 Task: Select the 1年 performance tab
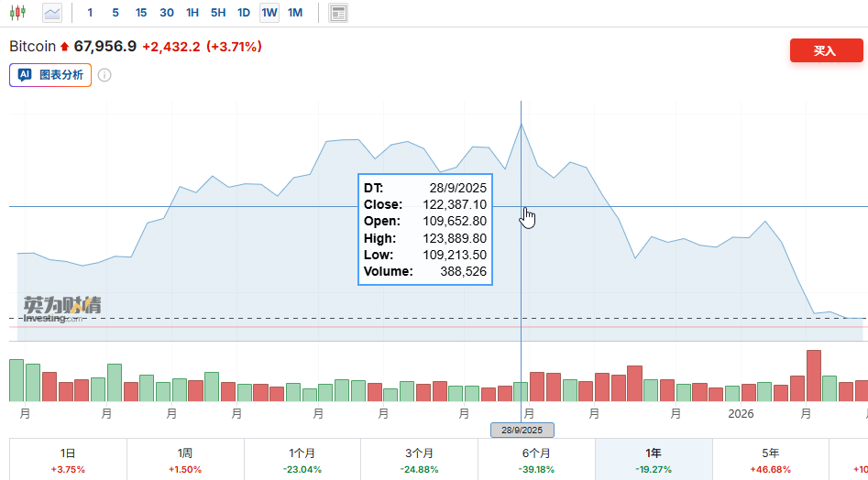654,460
